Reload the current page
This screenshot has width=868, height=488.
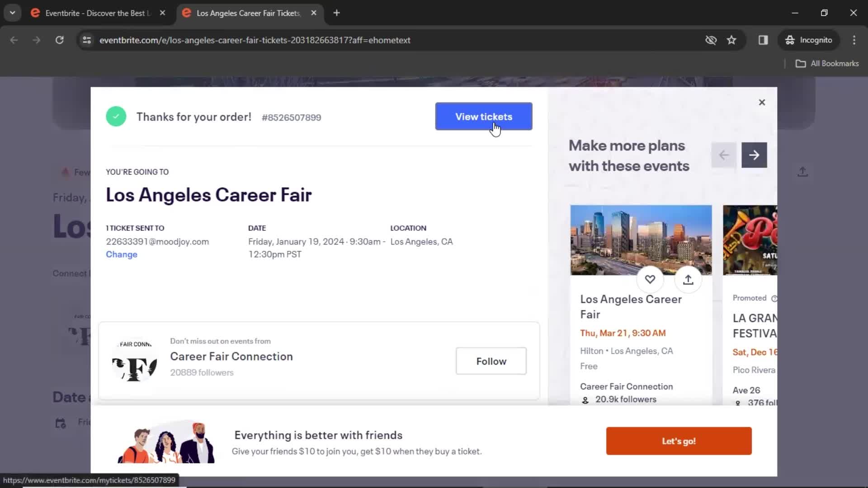(59, 40)
